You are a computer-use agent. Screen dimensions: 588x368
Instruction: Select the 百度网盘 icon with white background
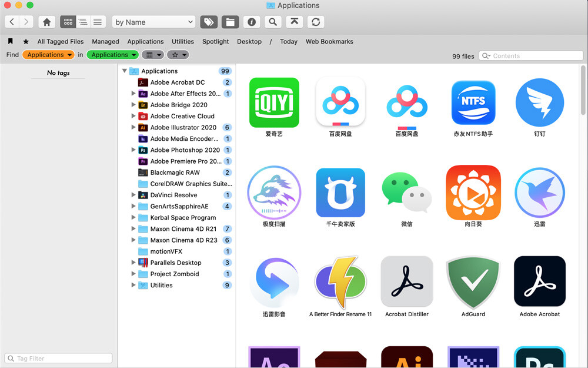click(340, 101)
